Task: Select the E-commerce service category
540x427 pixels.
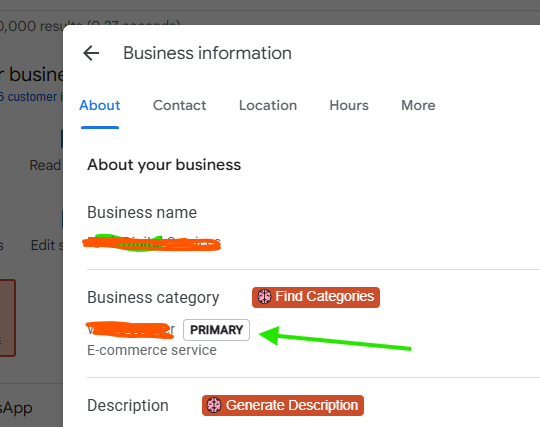Action: pyautogui.click(x=152, y=350)
